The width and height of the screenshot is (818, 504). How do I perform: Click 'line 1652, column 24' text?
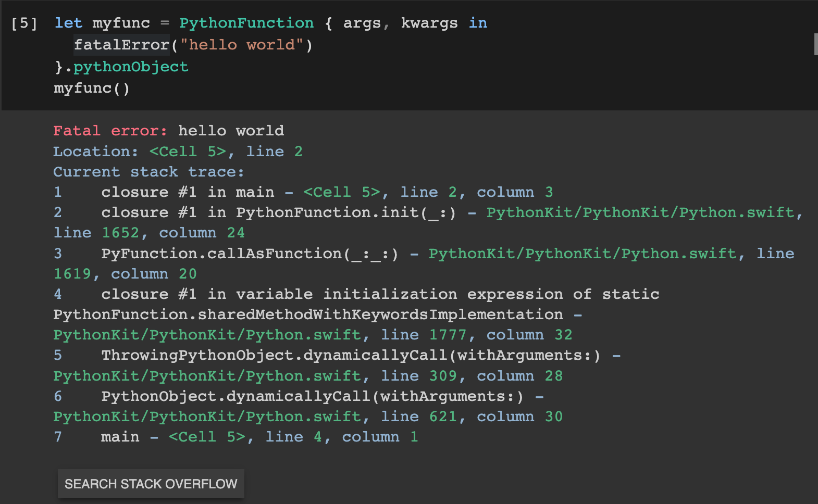point(149,233)
